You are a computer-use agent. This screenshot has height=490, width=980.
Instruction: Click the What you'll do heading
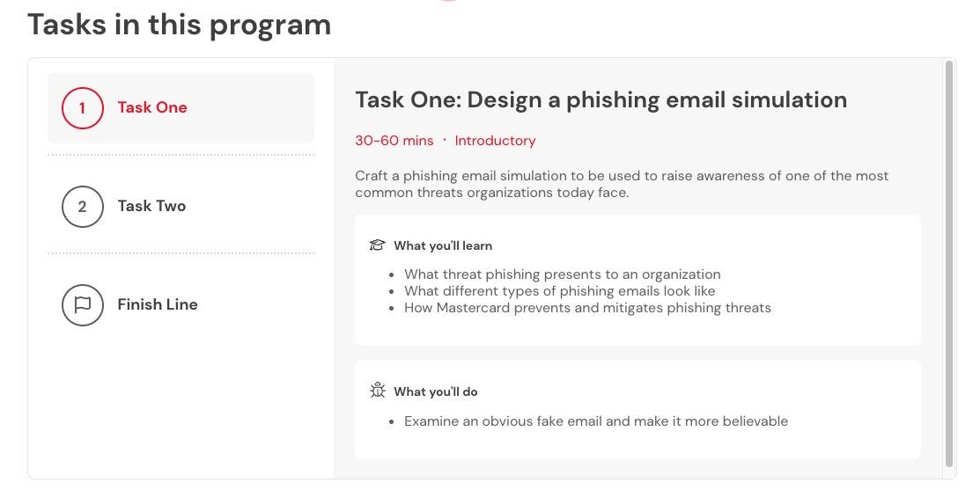[436, 392]
